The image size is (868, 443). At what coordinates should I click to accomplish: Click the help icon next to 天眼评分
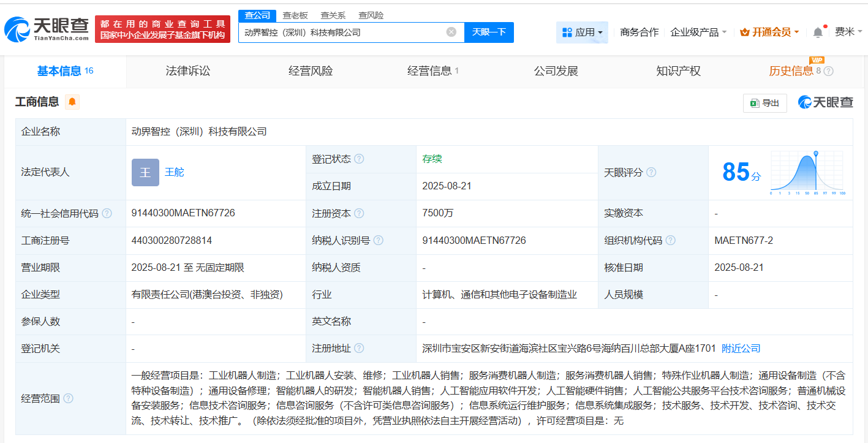(x=651, y=172)
